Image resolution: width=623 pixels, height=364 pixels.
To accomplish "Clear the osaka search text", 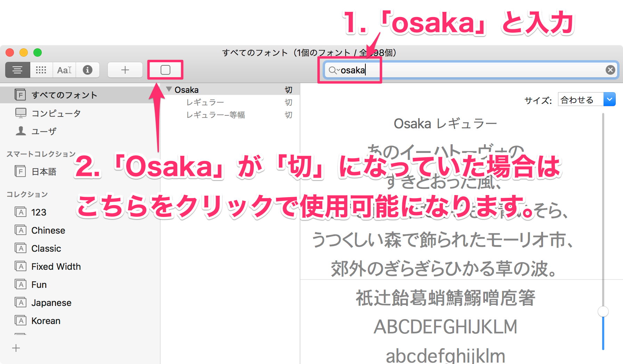I will (x=610, y=70).
